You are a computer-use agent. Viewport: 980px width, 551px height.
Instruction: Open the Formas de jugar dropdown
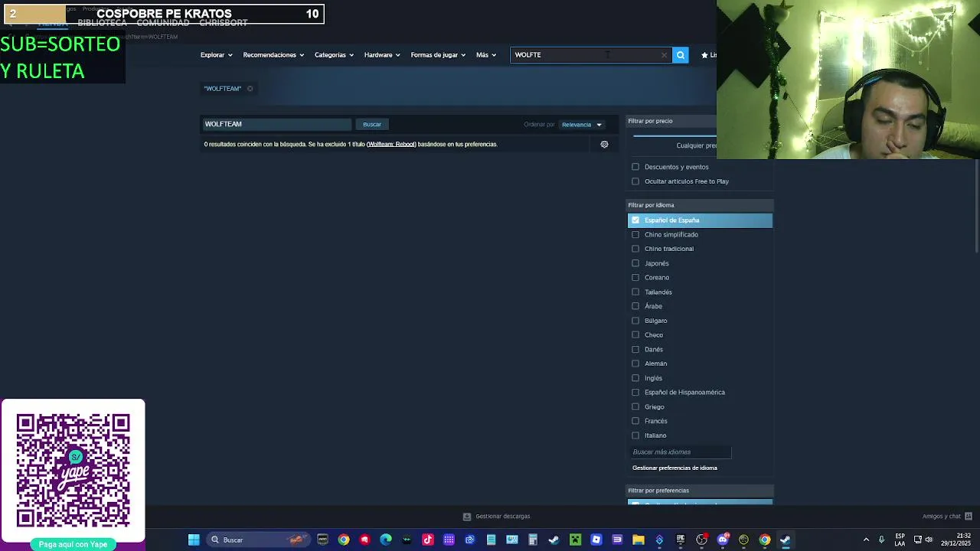tap(438, 55)
